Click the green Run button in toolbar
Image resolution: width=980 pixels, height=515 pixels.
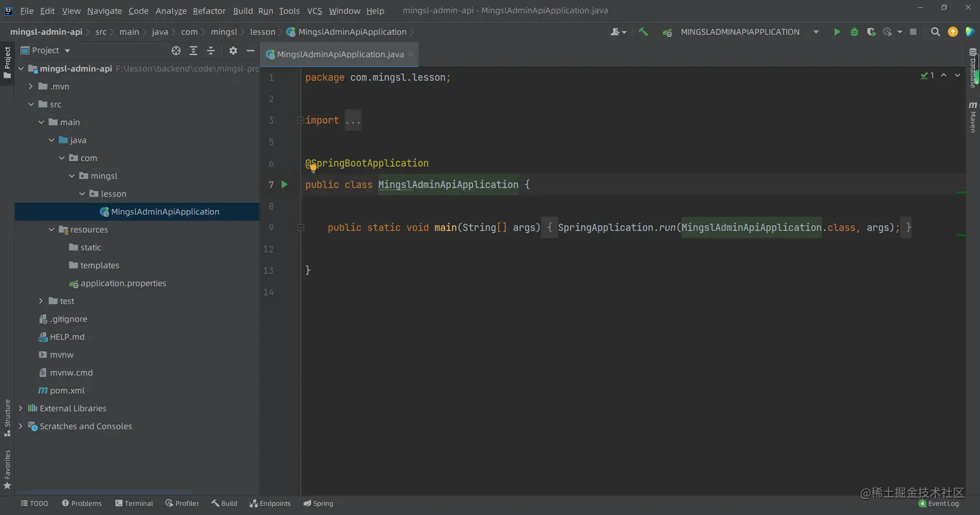pyautogui.click(x=837, y=32)
